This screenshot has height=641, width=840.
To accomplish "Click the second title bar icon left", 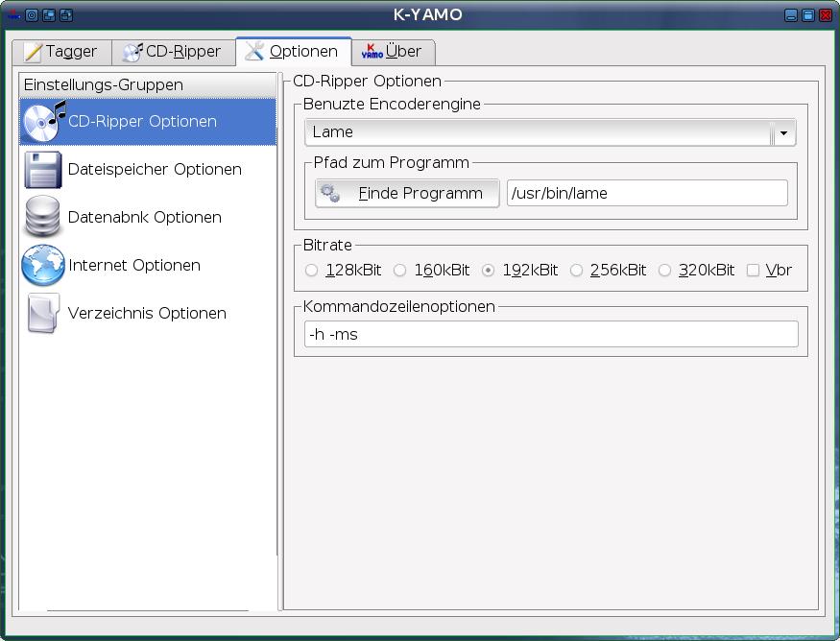I will click(32, 15).
